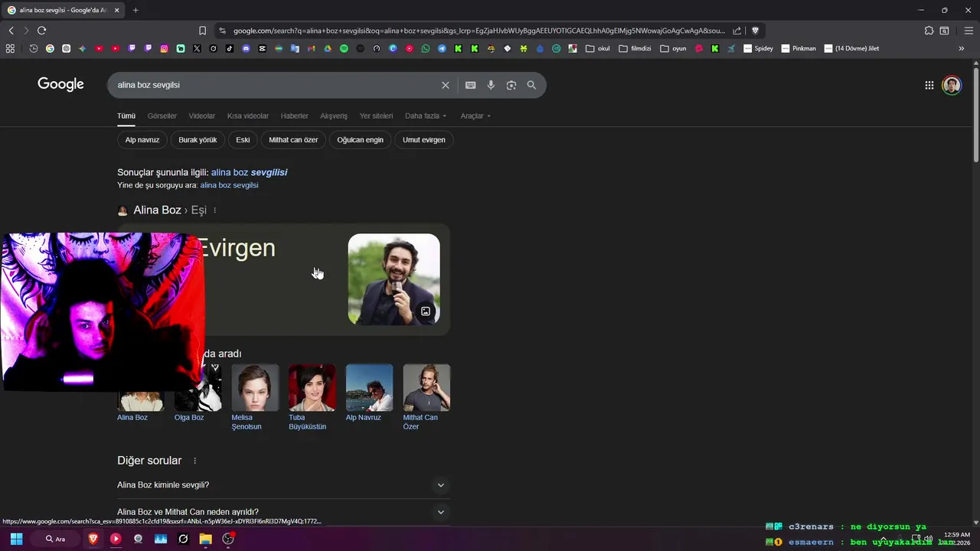This screenshot has height=551, width=980.
Task: Open the Telegram bookmark
Action: pos(443,48)
